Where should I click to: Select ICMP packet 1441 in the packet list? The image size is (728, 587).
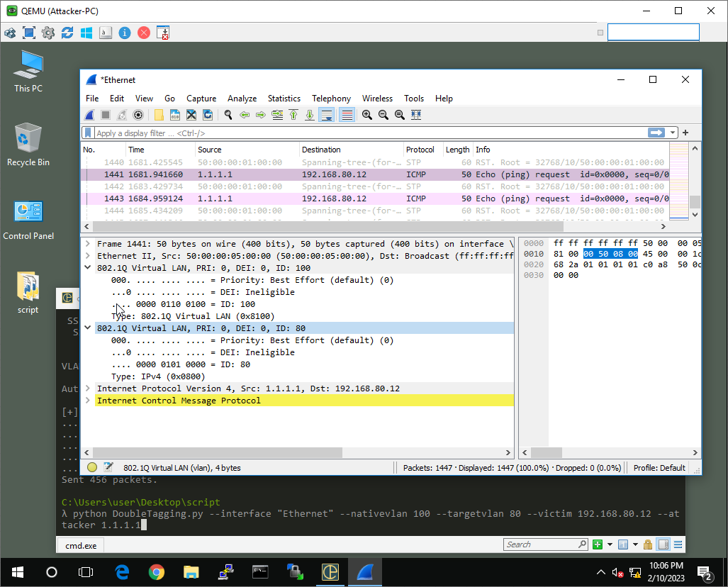(x=284, y=174)
